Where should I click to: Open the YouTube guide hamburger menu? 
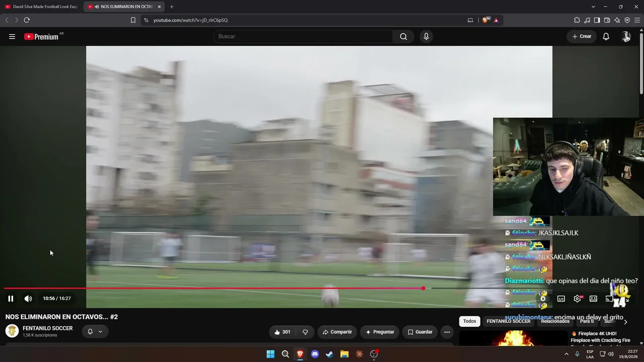[12, 37]
